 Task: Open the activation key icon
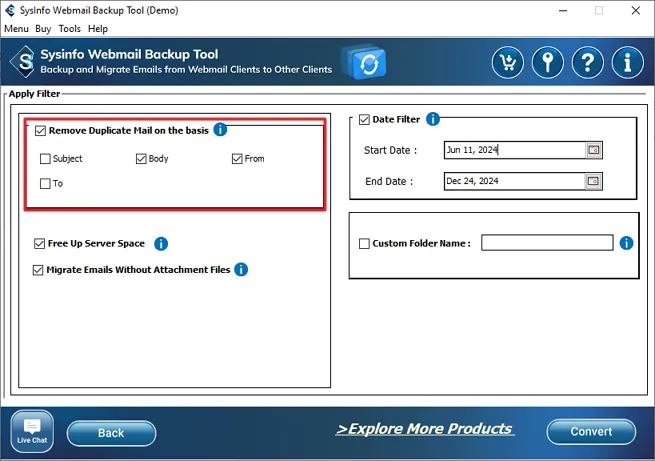coord(548,63)
